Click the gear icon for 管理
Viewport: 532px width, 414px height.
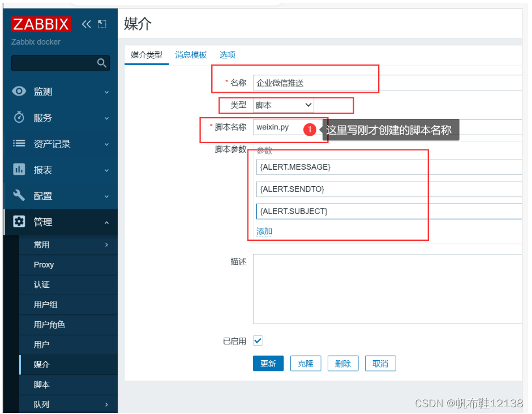(x=19, y=221)
